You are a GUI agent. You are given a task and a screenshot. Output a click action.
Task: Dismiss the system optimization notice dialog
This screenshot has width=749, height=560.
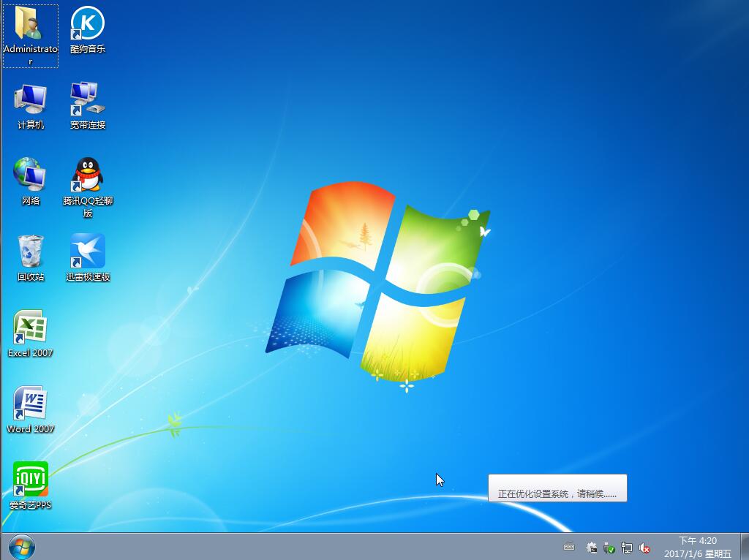(558, 488)
